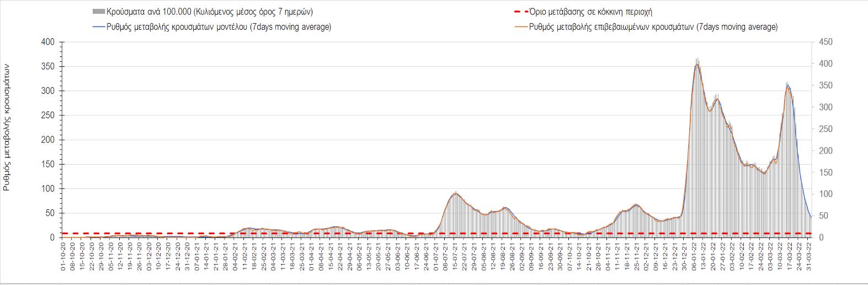The height and width of the screenshot is (285, 868).
Task: Click the 200 label on left axis
Action: click(48, 140)
